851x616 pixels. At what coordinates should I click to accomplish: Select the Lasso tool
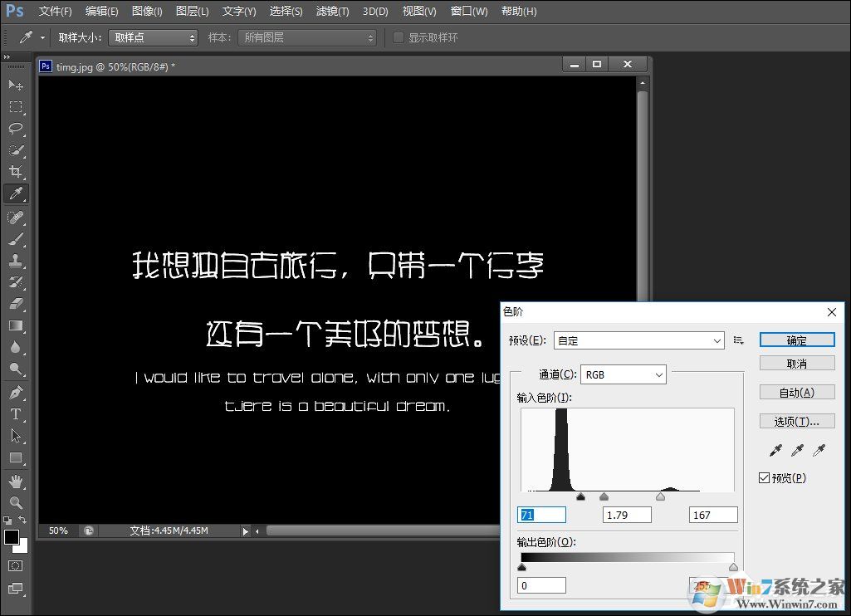[x=17, y=129]
